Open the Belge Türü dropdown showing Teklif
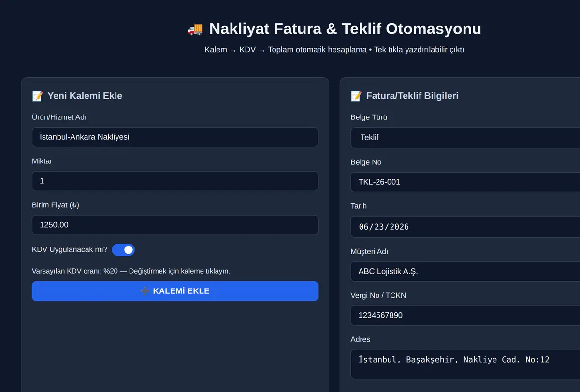This screenshot has height=392, width=580. tap(465, 137)
